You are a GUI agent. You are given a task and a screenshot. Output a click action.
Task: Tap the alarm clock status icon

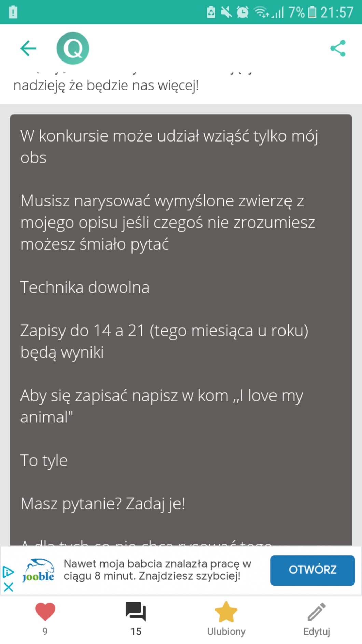coord(242,13)
